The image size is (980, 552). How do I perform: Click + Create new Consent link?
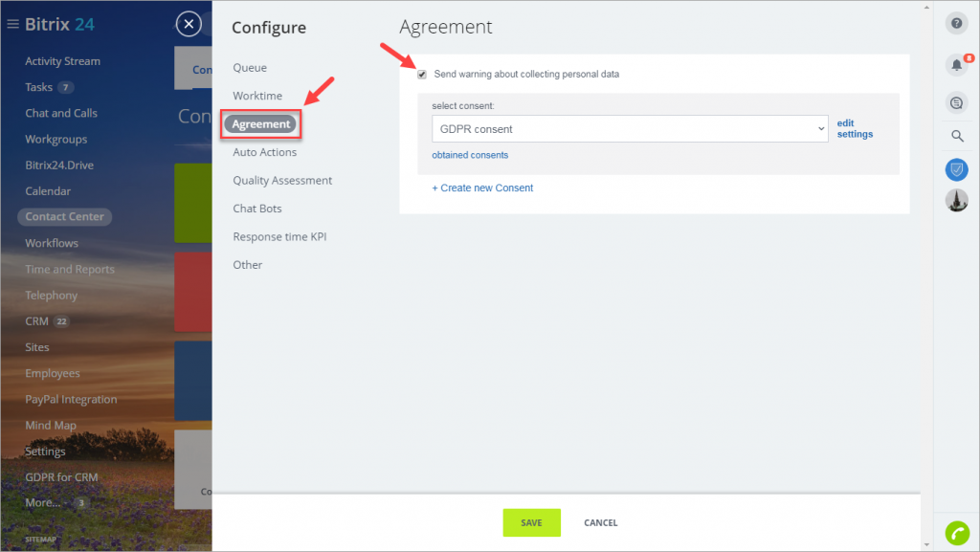(x=482, y=188)
